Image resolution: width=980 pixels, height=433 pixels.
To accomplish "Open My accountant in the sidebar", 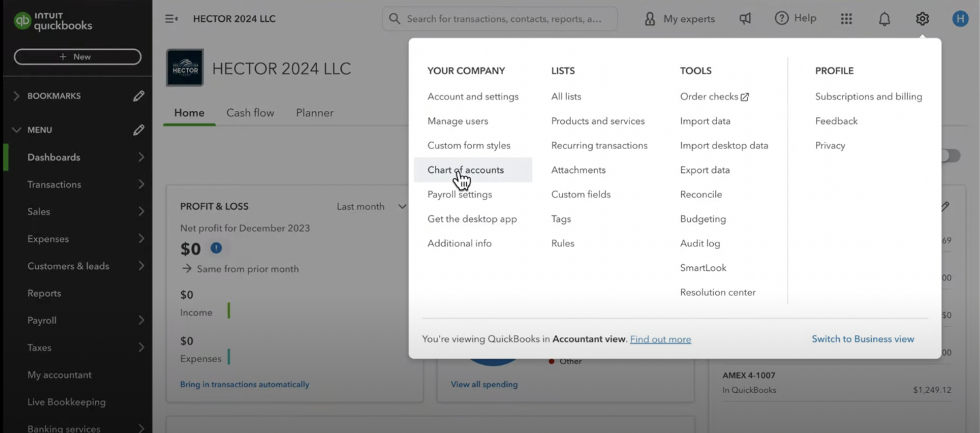I will click(59, 375).
